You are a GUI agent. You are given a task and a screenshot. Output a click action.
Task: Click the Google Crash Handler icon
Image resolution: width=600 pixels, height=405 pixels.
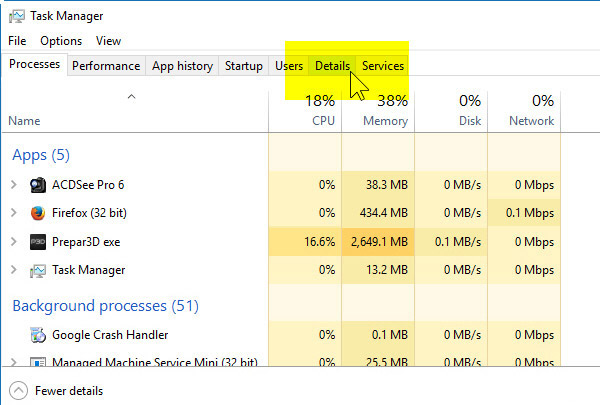38,335
